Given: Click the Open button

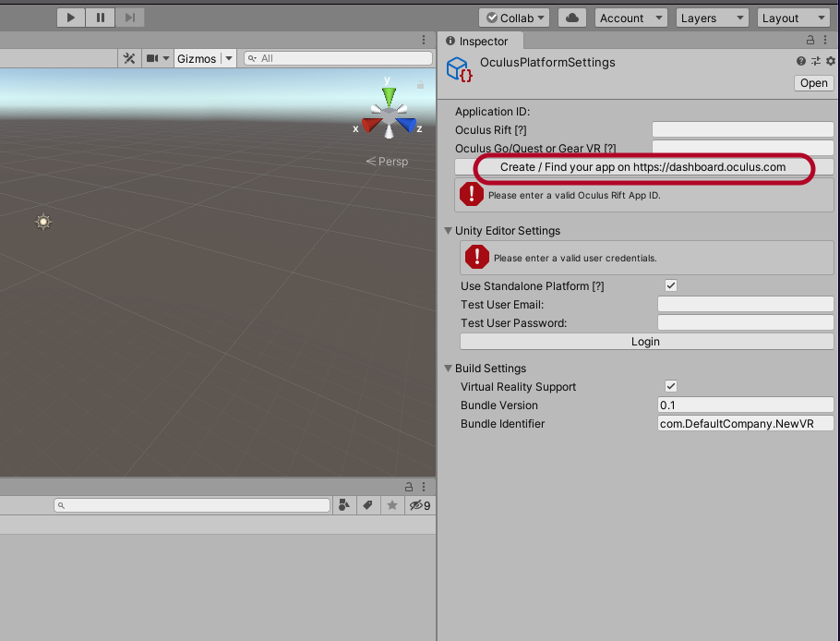Looking at the screenshot, I should coord(814,83).
